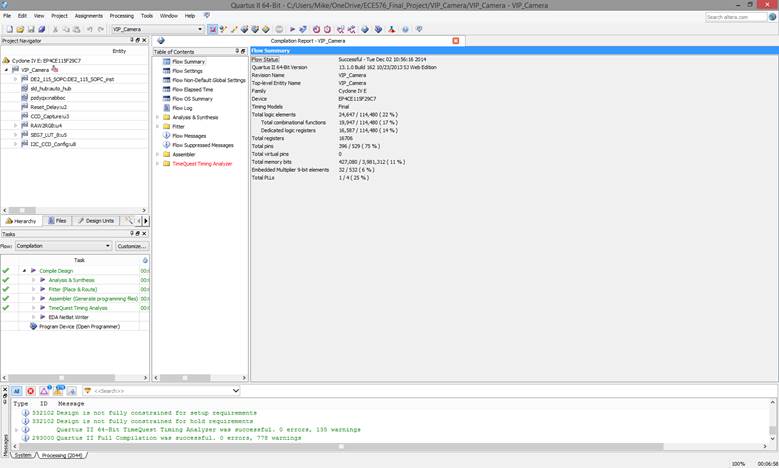Viewport: 779px width, 468px height.
Task: Select I2C_CCD_Config:u8 entity
Action: click(x=53, y=144)
